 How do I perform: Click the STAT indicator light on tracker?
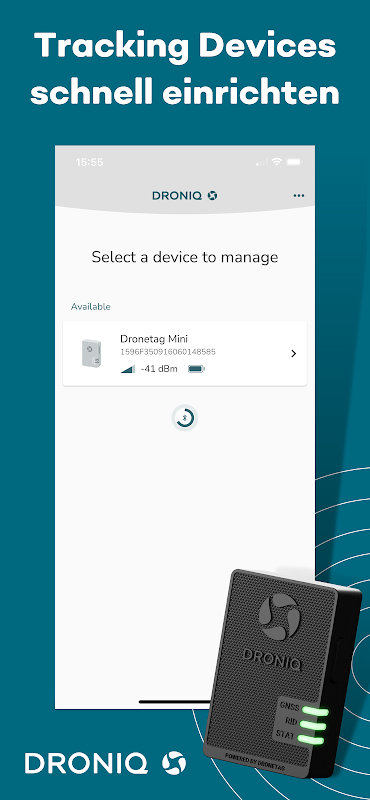pos(311,740)
